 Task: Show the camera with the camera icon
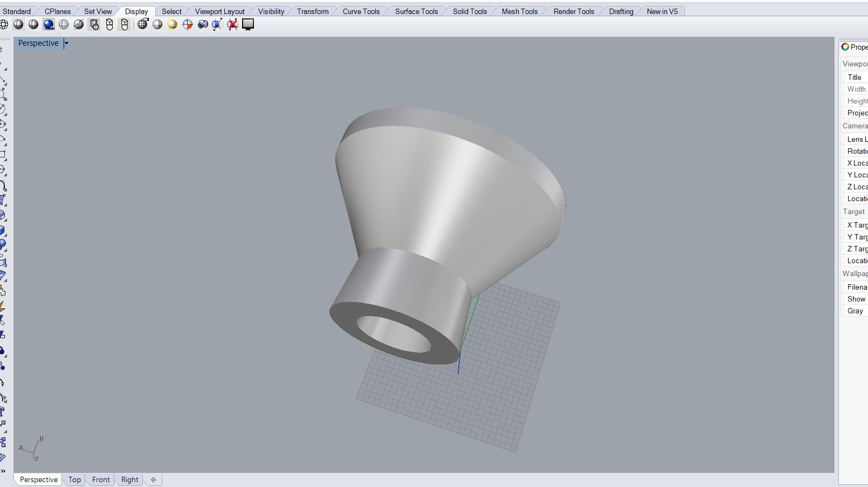pyautogui.click(x=203, y=24)
